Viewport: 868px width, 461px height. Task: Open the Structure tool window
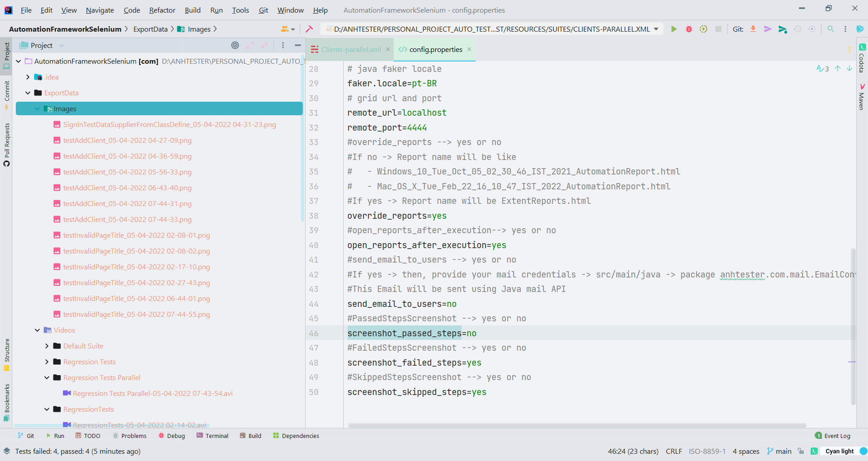click(6, 355)
